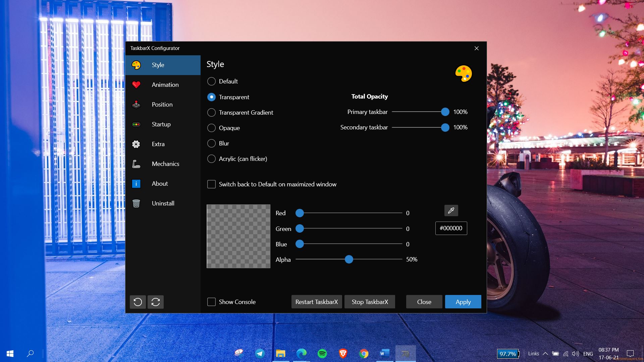The height and width of the screenshot is (362, 644).
Task: Click the Extra settings gear icon
Action: 136,144
